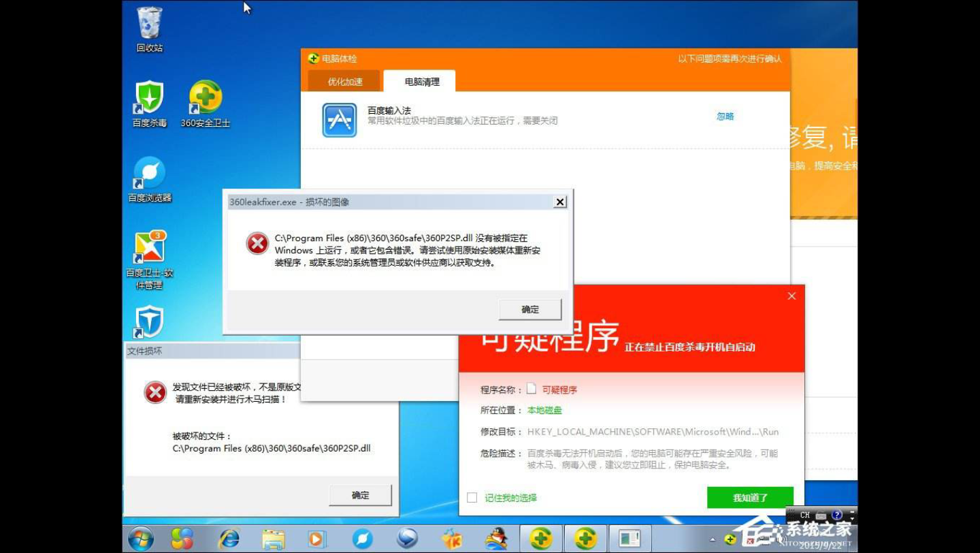980x553 pixels.
Task: Open 百度卫士-软件管理 desktop shortcut
Action: 150,260
